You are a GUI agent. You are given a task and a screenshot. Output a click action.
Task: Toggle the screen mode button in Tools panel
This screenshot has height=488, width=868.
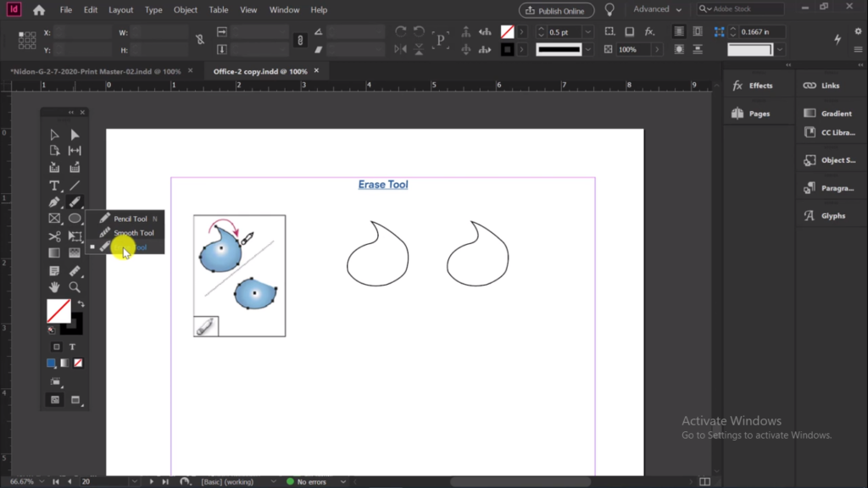pyautogui.click(x=75, y=400)
